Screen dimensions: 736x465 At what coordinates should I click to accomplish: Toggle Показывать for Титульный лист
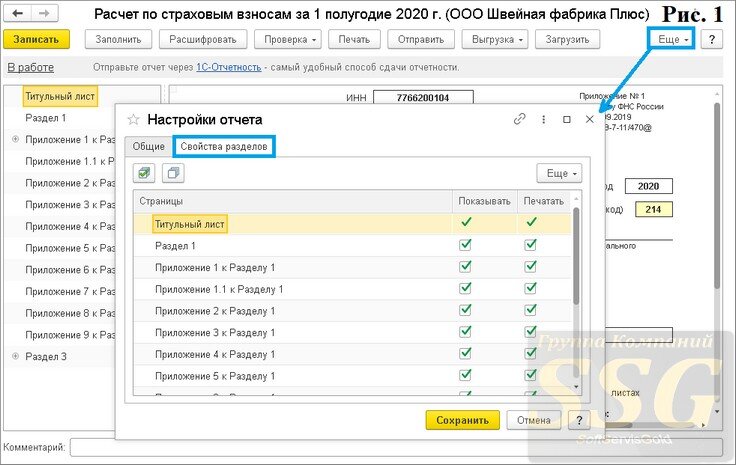(x=466, y=222)
